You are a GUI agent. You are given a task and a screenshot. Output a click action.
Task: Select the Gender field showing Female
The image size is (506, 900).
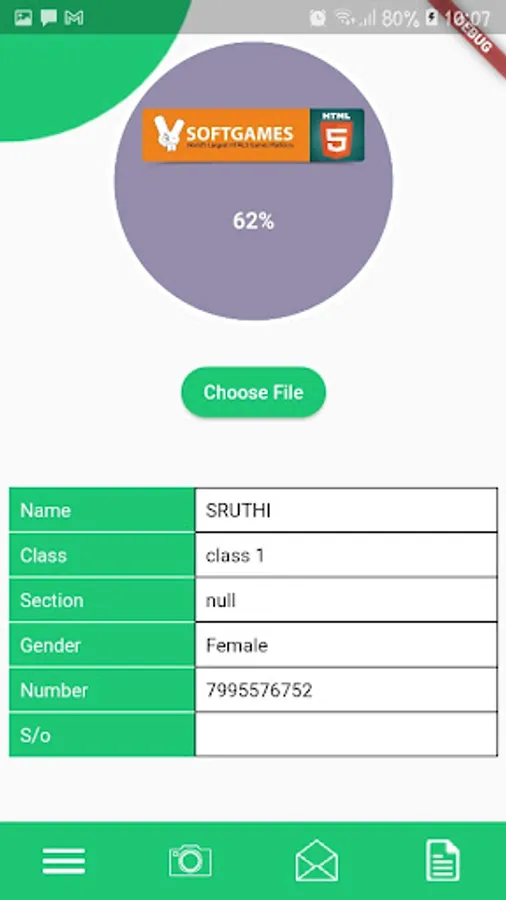(x=346, y=645)
